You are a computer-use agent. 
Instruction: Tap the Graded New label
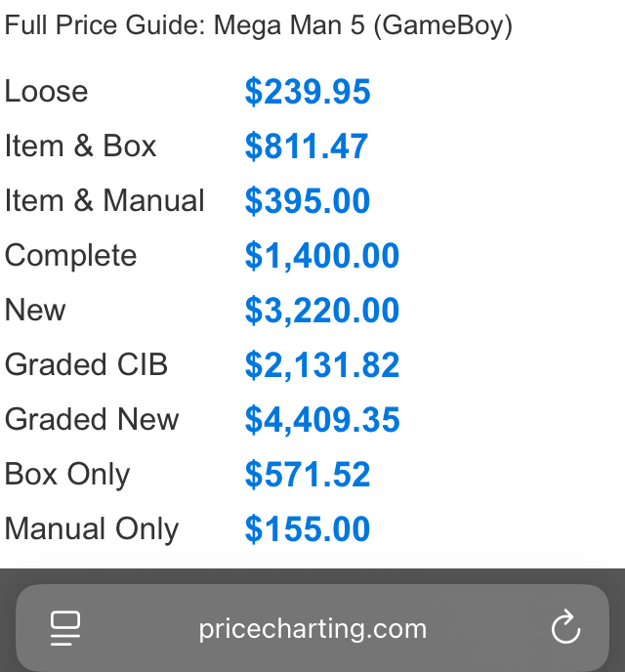(x=92, y=420)
